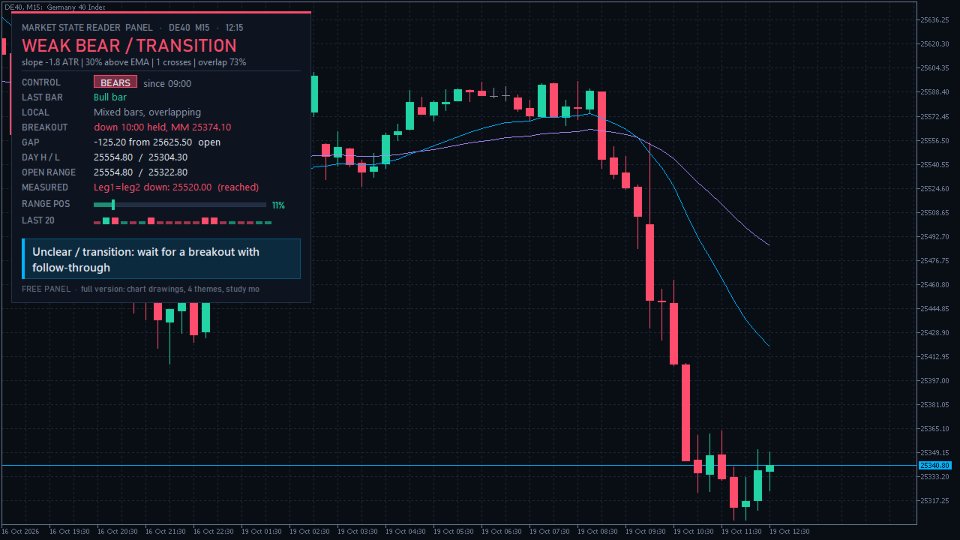Click the 11% range position value
This screenshot has height=540, width=960.
279,206
